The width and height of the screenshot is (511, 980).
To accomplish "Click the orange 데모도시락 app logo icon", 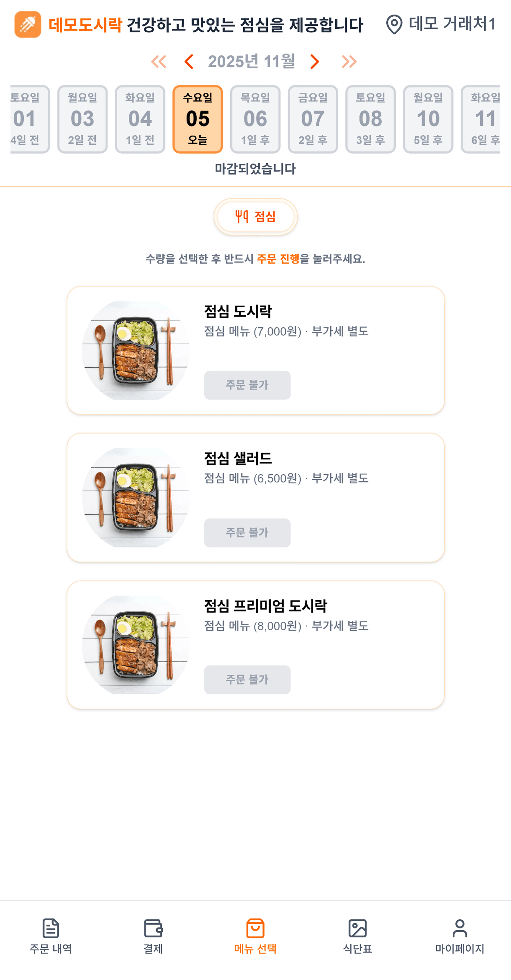I will 28,24.
